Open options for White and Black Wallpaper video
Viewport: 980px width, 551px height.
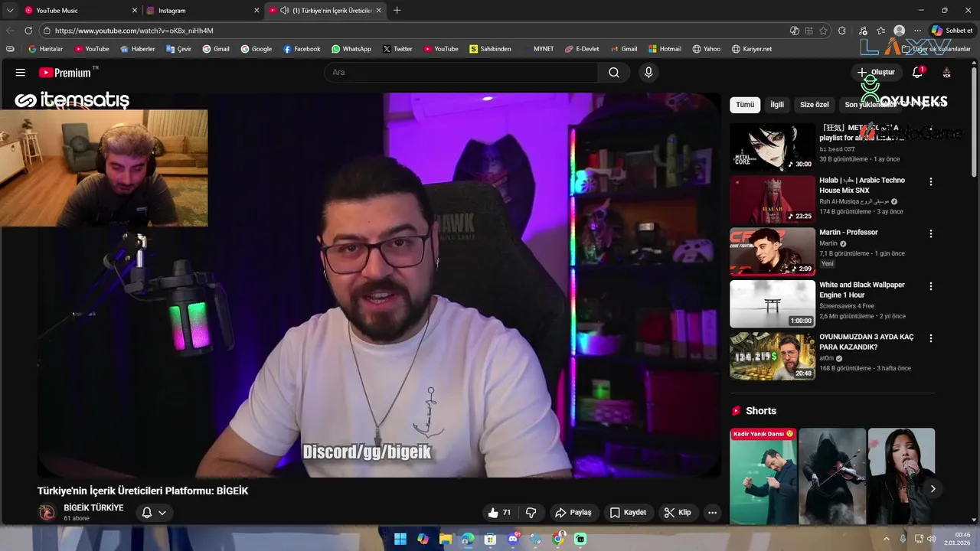[x=931, y=286]
